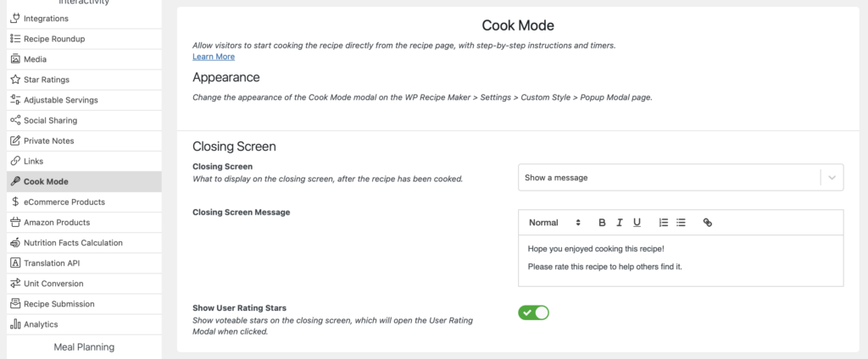Click the Underline formatting icon

(637, 223)
